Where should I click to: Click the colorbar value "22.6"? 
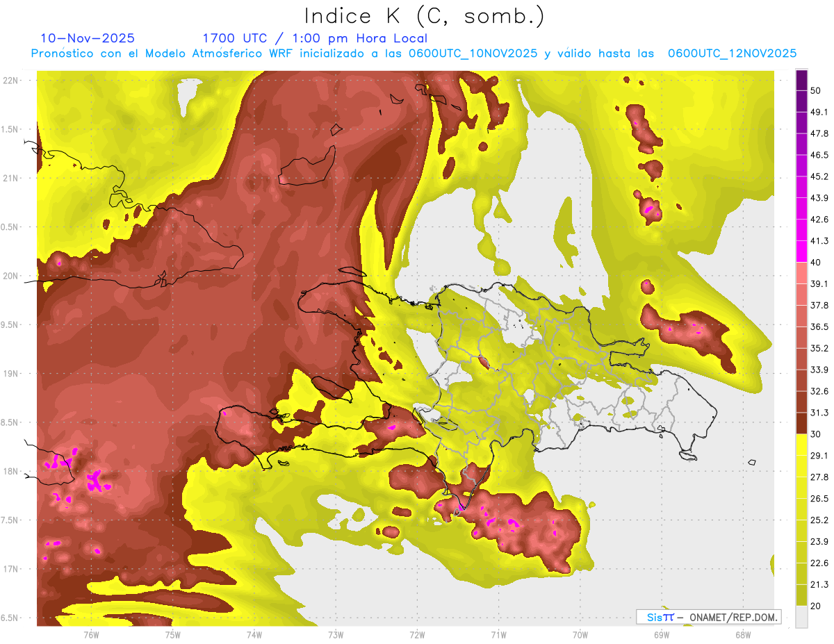coord(819,563)
